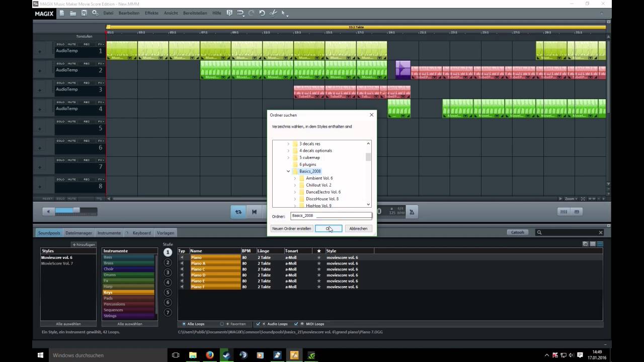Open program settings via the gear icon

pyautogui.click(x=95, y=13)
